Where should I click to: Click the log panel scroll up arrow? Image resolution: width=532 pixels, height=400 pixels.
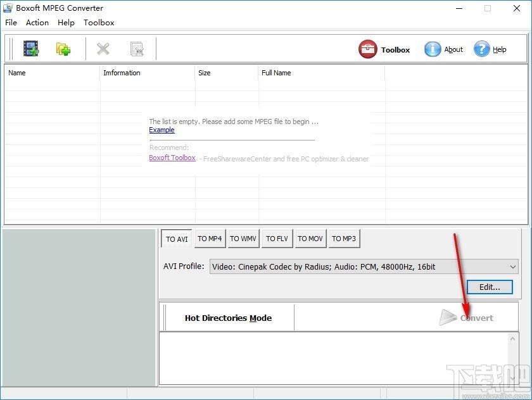(x=512, y=339)
